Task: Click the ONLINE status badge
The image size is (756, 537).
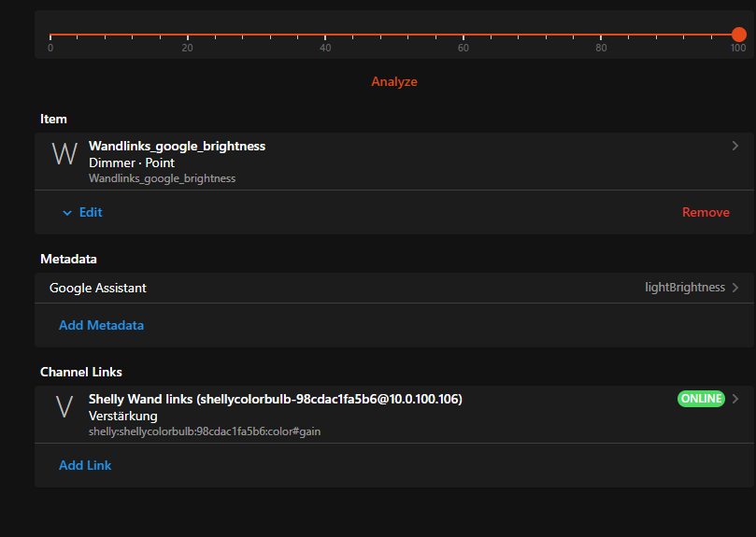Action: pos(701,399)
